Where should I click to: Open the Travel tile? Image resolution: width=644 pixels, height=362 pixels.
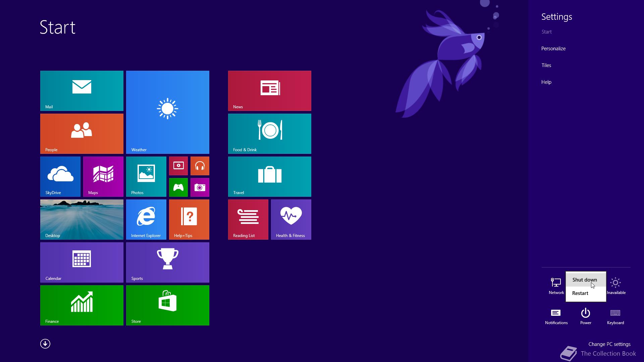pos(270,177)
